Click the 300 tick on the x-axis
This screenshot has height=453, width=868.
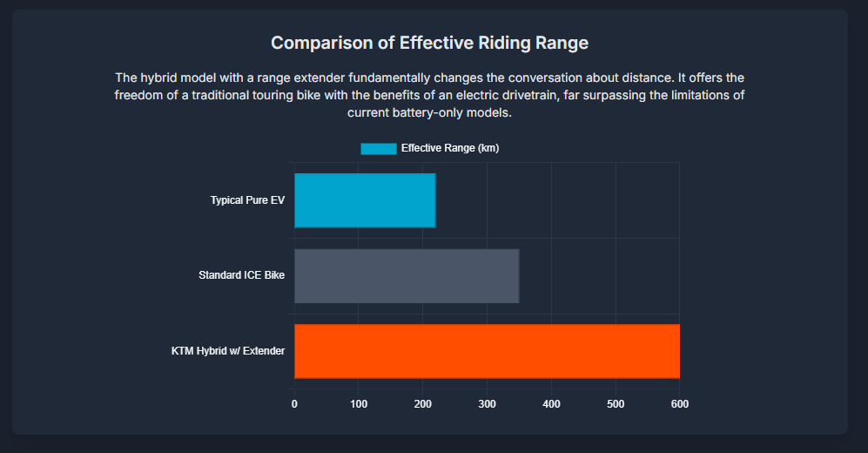pyautogui.click(x=487, y=403)
